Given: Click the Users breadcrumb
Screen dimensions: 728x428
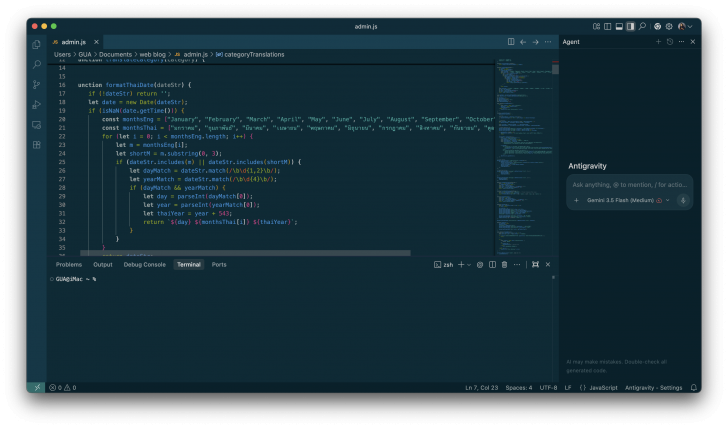Looking at the screenshot, I should (62, 54).
